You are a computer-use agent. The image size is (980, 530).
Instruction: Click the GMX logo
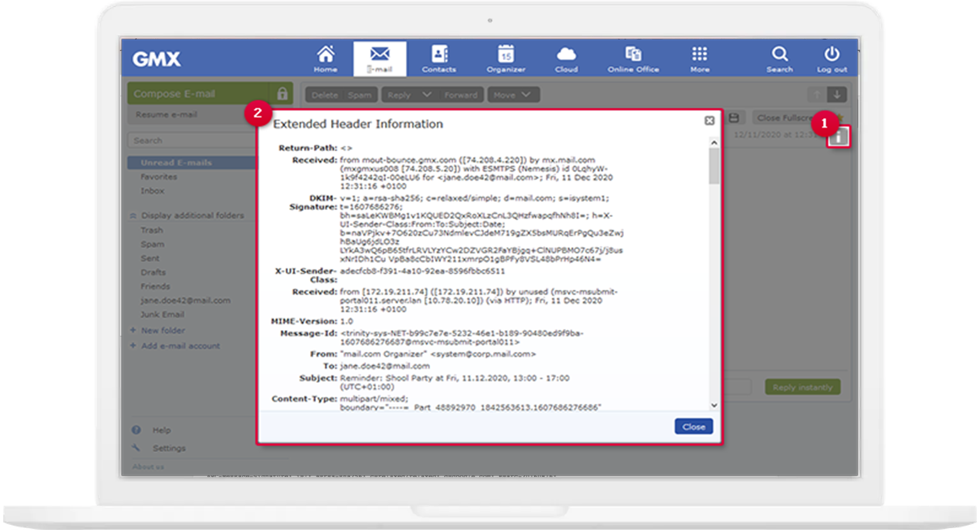click(x=156, y=59)
